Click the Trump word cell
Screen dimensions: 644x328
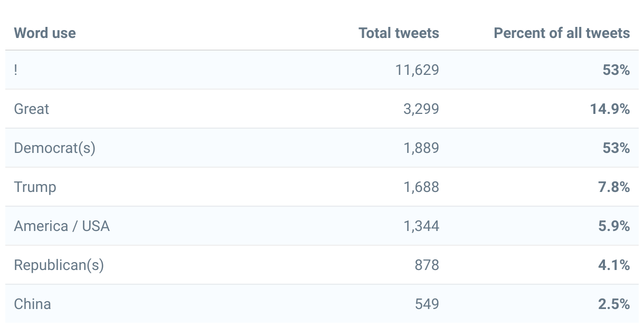point(35,187)
